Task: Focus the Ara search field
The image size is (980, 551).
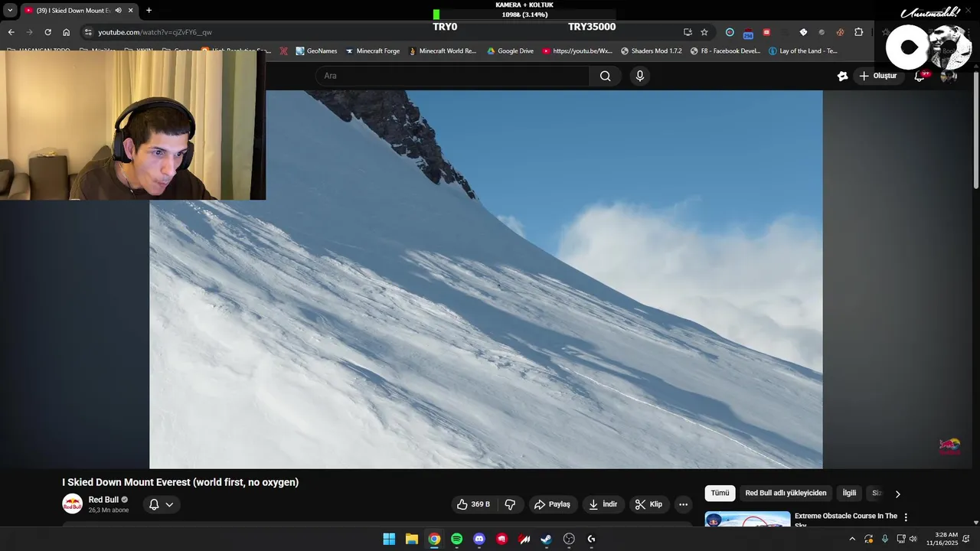Action: click(452, 76)
